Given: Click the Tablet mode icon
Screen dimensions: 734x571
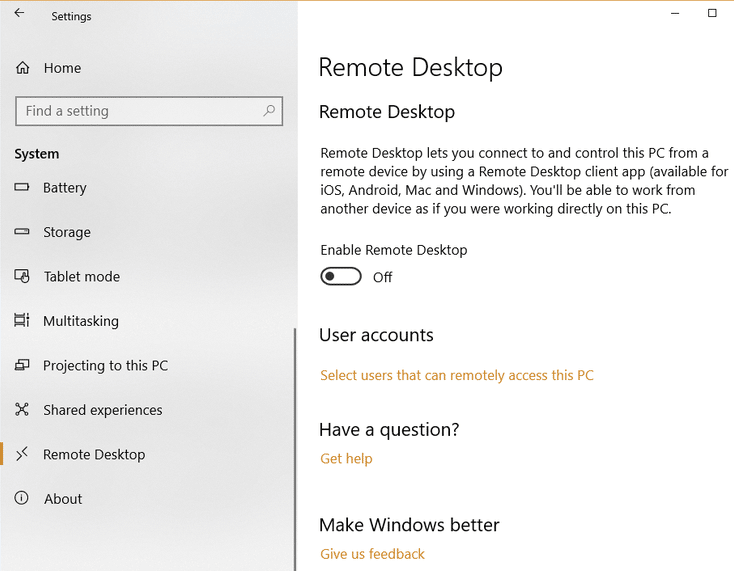Looking at the screenshot, I should (22, 276).
